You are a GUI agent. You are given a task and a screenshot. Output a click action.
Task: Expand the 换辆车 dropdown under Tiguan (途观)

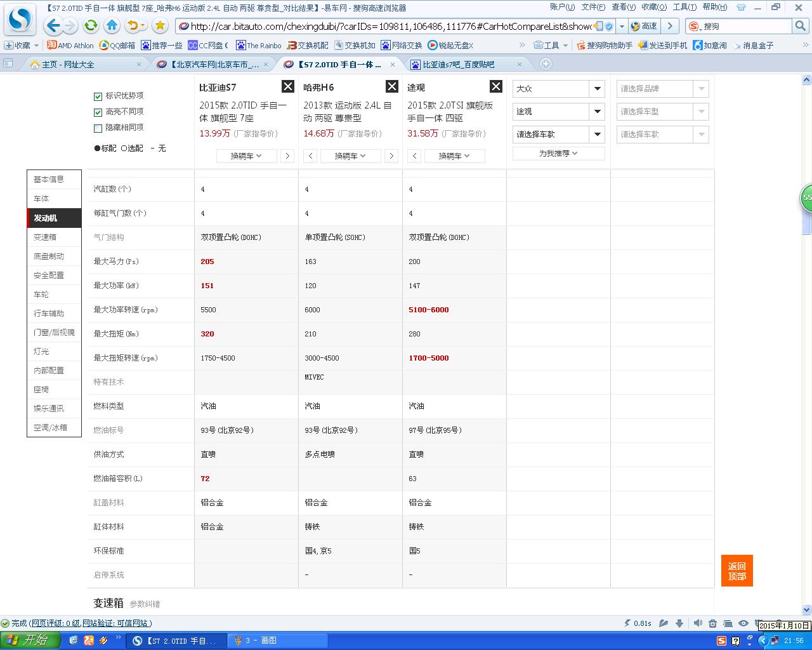[454, 156]
